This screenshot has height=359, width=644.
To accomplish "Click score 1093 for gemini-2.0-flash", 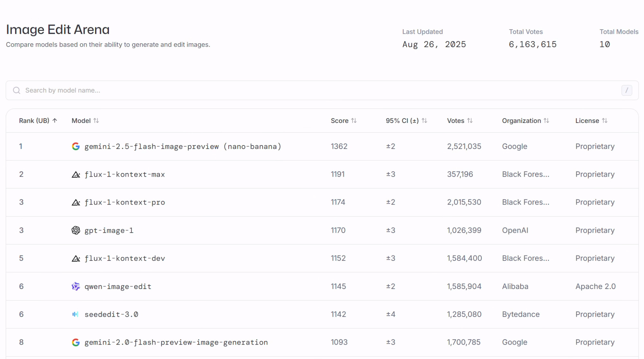I will tap(339, 342).
